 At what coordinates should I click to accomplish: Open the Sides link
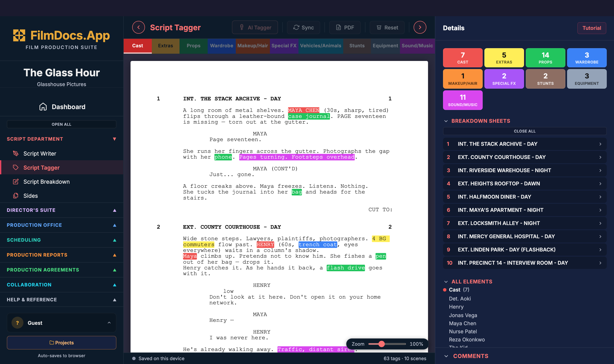(x=62, y=196)
